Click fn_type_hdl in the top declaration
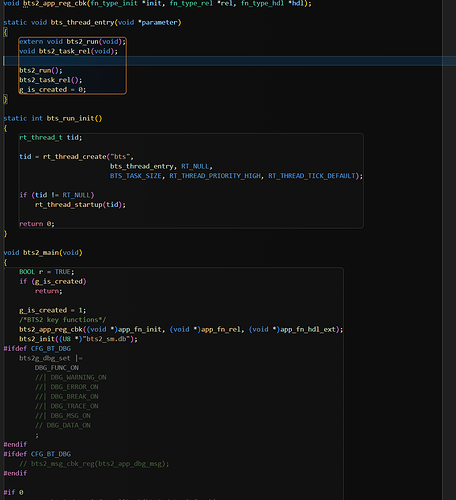The image size is (456, 500). click(x=263, y=4)
